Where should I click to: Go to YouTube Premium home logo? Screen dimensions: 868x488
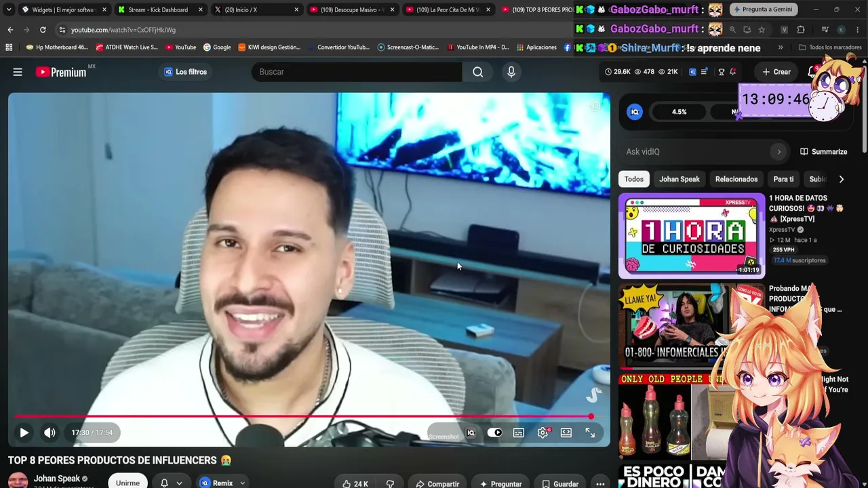[x=62, y=72]
